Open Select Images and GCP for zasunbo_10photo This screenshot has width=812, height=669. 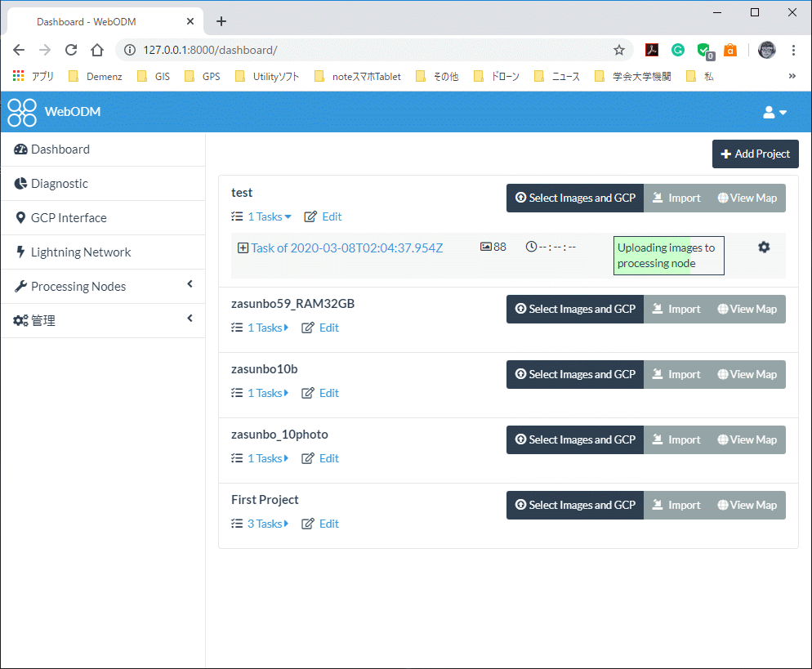click(574, 439)
